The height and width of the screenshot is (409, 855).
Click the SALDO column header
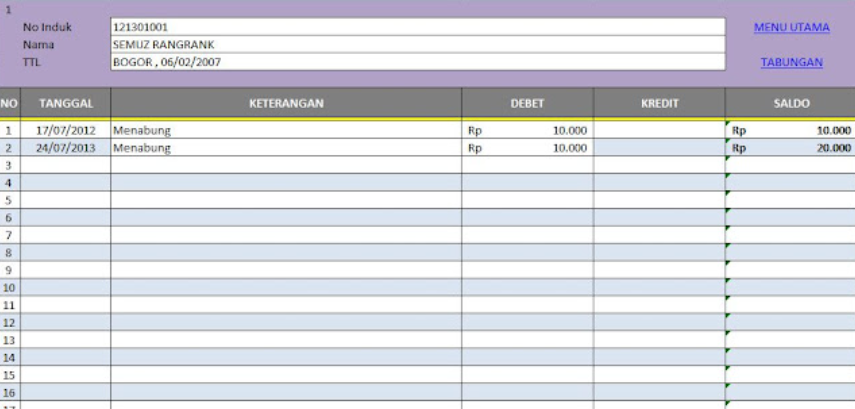click(x=790, y=103)
